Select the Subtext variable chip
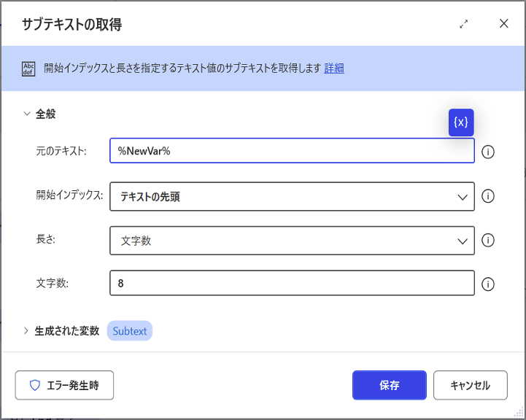Screen dimensions: 526x420 [x=130, y=331]
